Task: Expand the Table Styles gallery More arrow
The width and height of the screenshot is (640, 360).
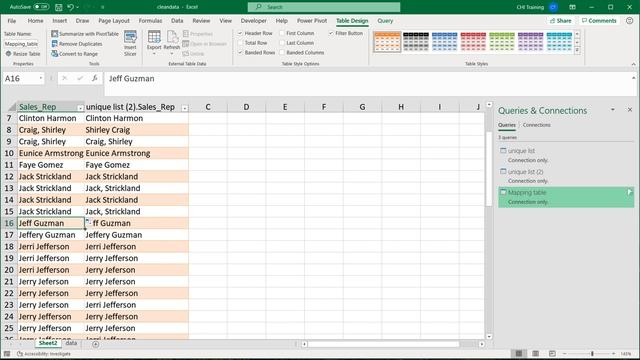Action: coord(577,51)
